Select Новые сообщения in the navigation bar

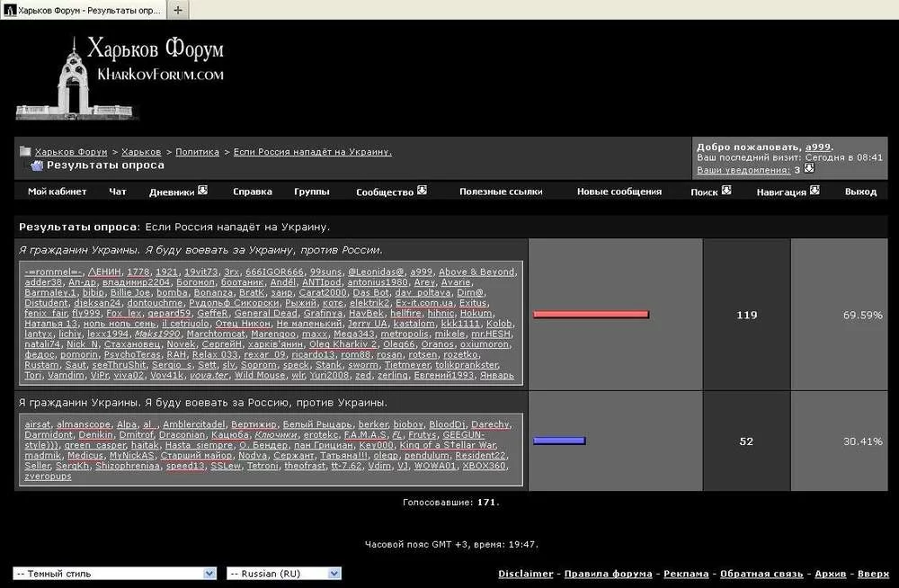pyautogui.click(x=619, y=192)
